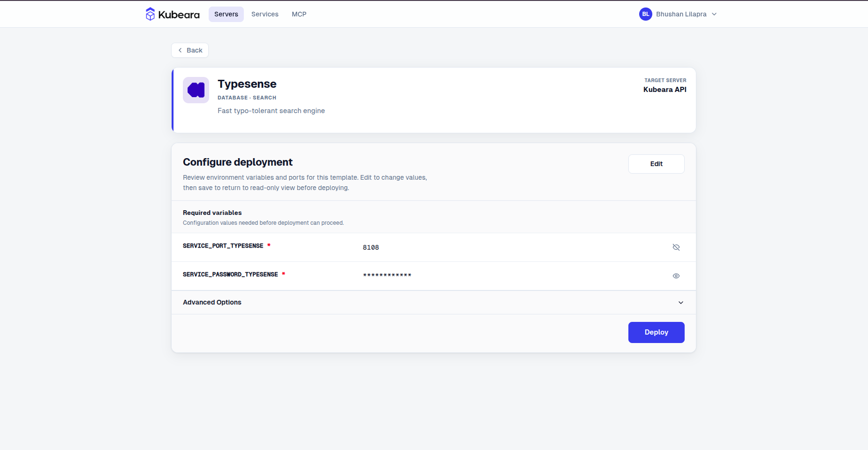Viewport: 868px width, 450px height.
Task: Hide the SERVICE_PORT_TYPESENSE value
Action: [676, 247]
